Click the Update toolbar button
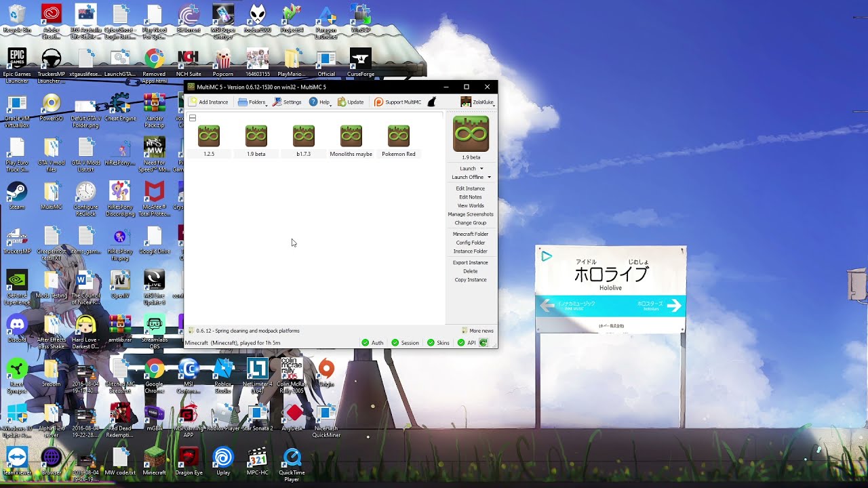Screen dimensions: 868x488 pyautogui.click(x=351, y=102)
